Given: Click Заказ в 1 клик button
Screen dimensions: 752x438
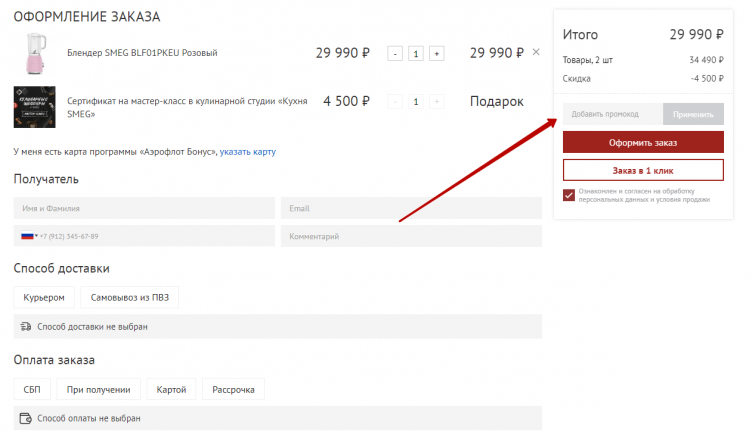Looking at the screenshot, I should tap(643, 170).
